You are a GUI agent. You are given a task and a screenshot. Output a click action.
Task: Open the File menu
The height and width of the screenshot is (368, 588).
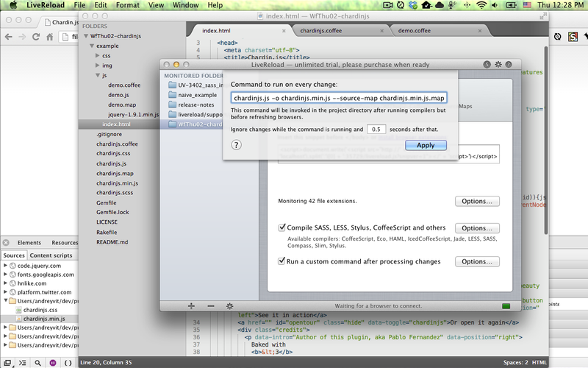coord(79,5)
